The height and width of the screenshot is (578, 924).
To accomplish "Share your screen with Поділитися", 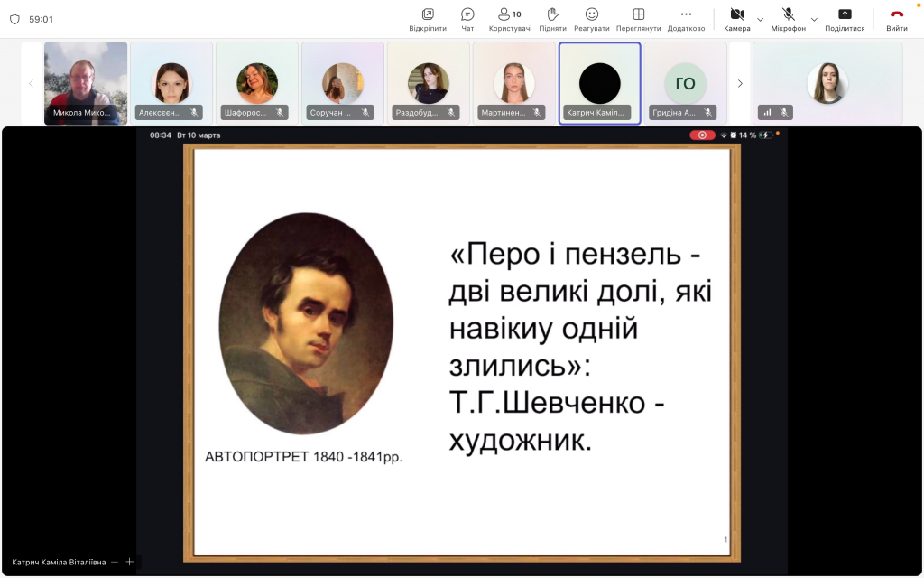I will pos(845,18).
